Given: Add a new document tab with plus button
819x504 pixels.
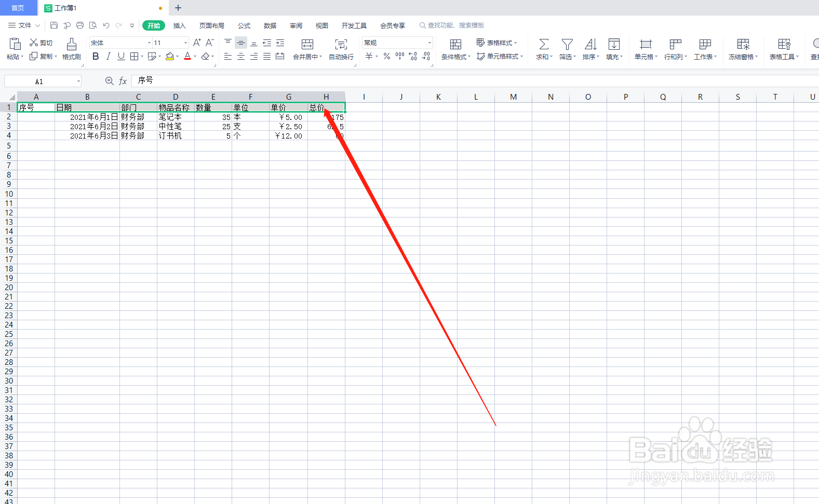Looking at the screenshot, I should click(178, 8).
